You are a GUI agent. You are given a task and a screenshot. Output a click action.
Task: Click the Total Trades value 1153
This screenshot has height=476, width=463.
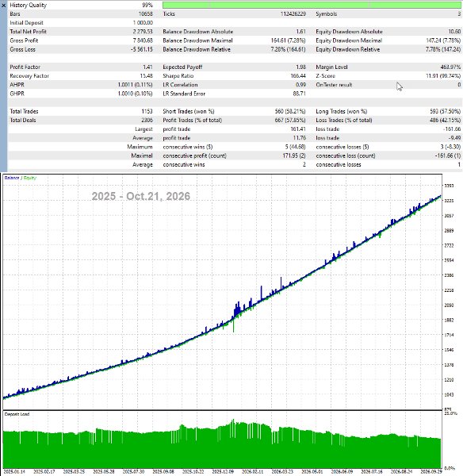pos(147,111)
